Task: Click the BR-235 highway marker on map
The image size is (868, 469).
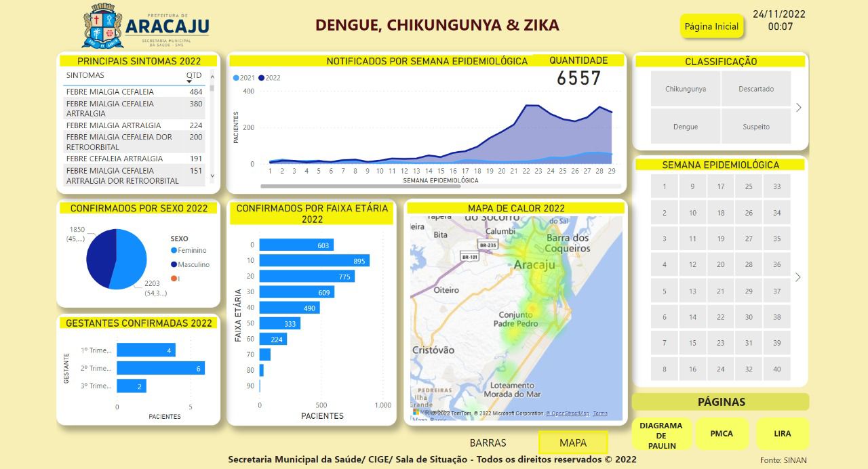Action: [487, 245]
